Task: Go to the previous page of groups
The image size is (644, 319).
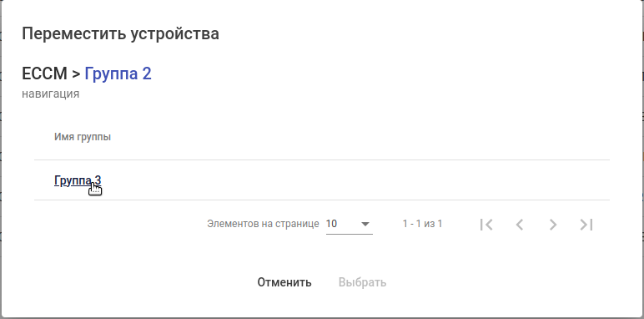Action: coord(520,225)
